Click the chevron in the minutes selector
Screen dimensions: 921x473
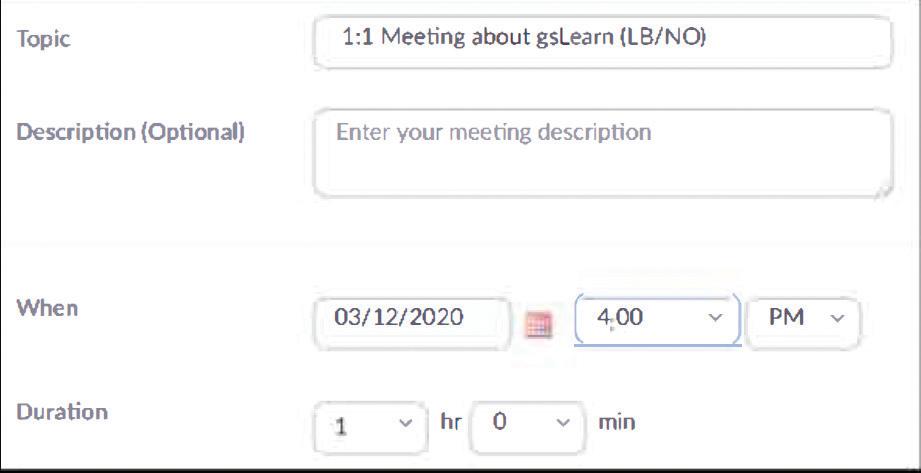[x=563, y=423]
